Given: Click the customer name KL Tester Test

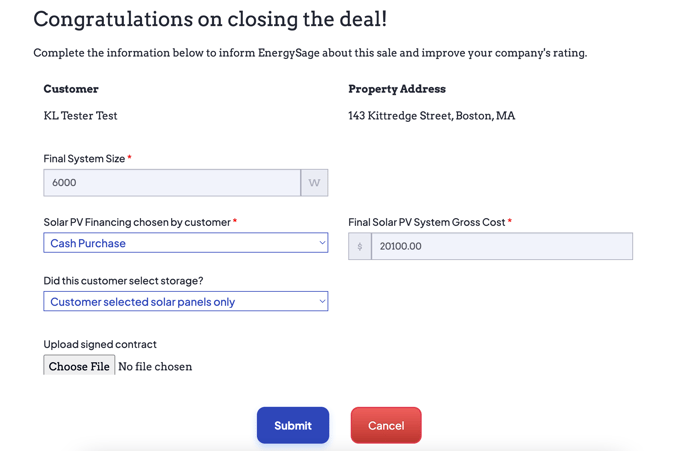Looking at the screenshot, I should 80,115.
